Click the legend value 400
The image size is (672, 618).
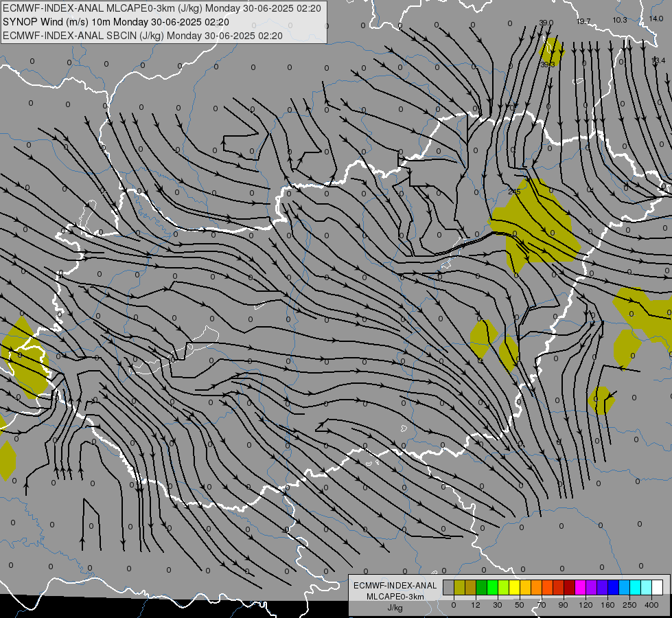651,605
